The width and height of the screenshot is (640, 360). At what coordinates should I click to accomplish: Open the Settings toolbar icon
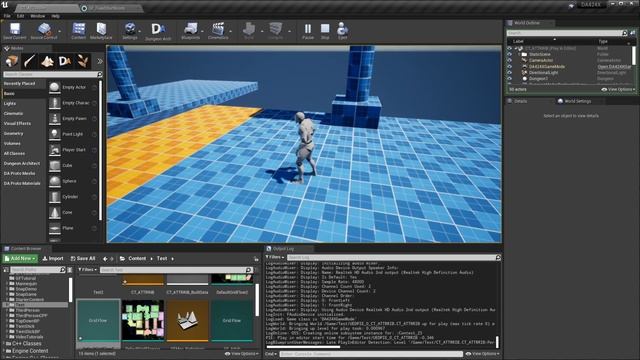tap(130, 29)
